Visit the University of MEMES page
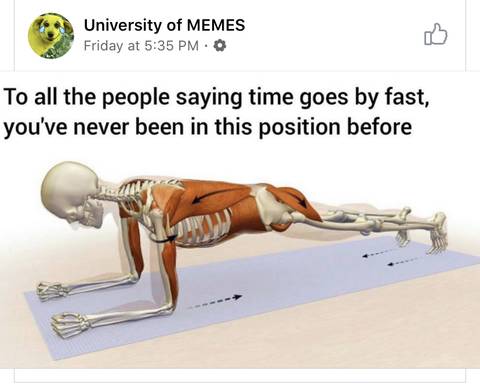The height and width of the screenshot is (386, 480). pos(164,25)
